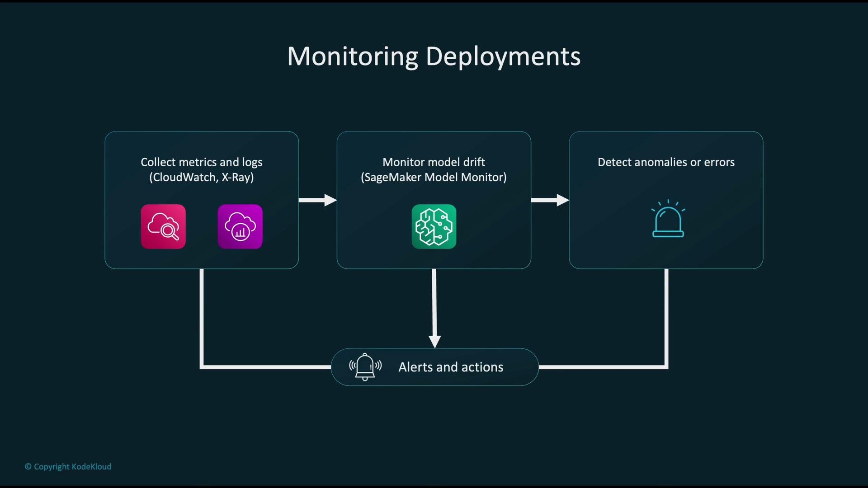Image resolution: width=868 pixels, height=488 pixels.
Task: Click the ringing bell icon
Action: (x=365, y=367)
